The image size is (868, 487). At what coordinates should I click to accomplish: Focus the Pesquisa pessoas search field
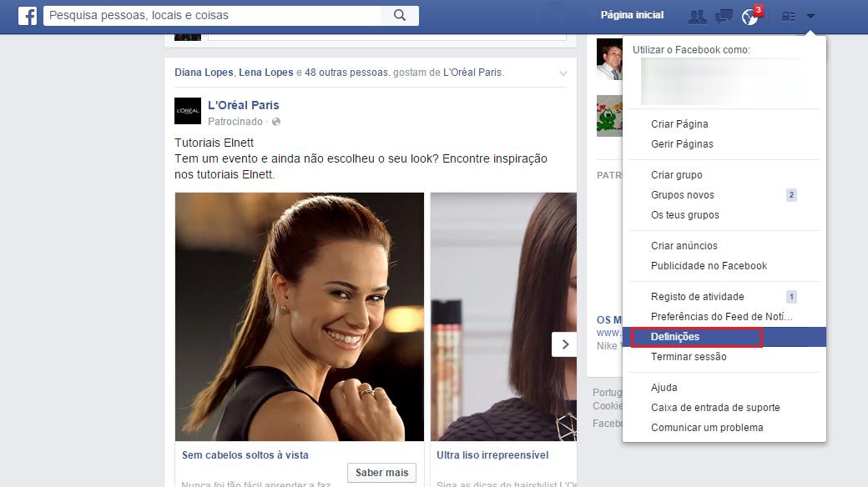pyautogui.click(x=213, y=15)
